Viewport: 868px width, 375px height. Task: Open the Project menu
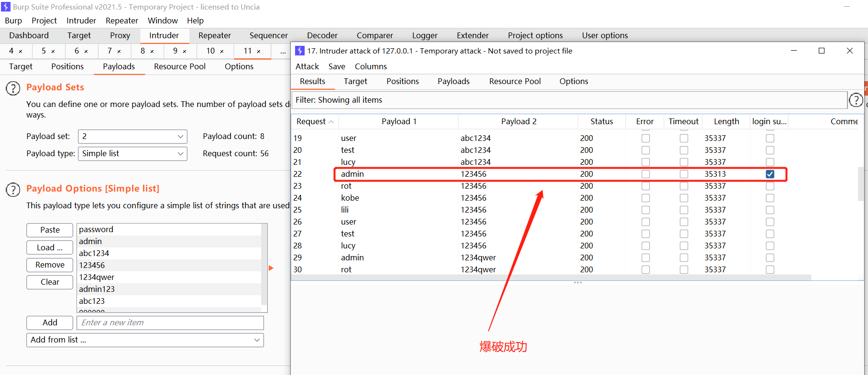44,21
